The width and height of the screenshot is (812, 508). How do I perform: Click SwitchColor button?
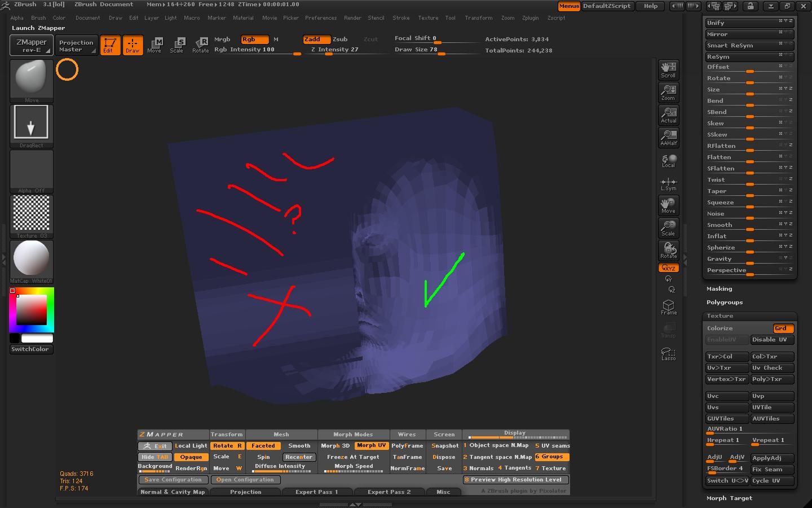(x=32, y=349)
